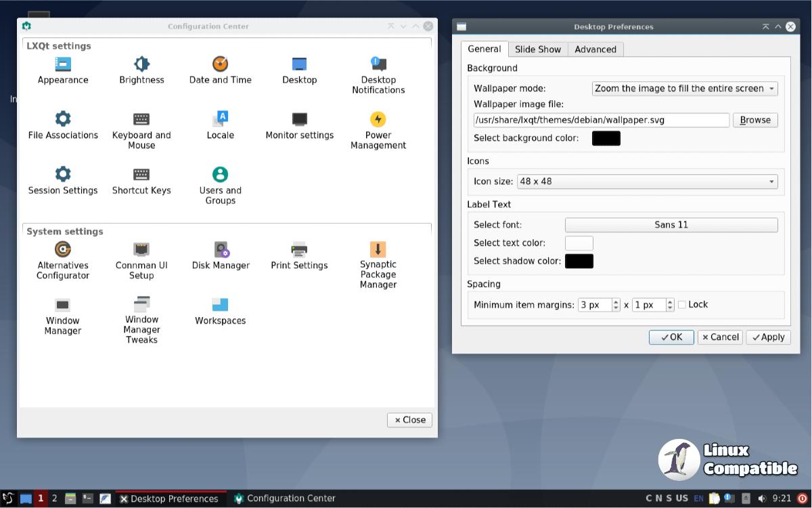812x508 pixels.
Task: Switch to the Slide Show tab
Action: click(537, 49)
